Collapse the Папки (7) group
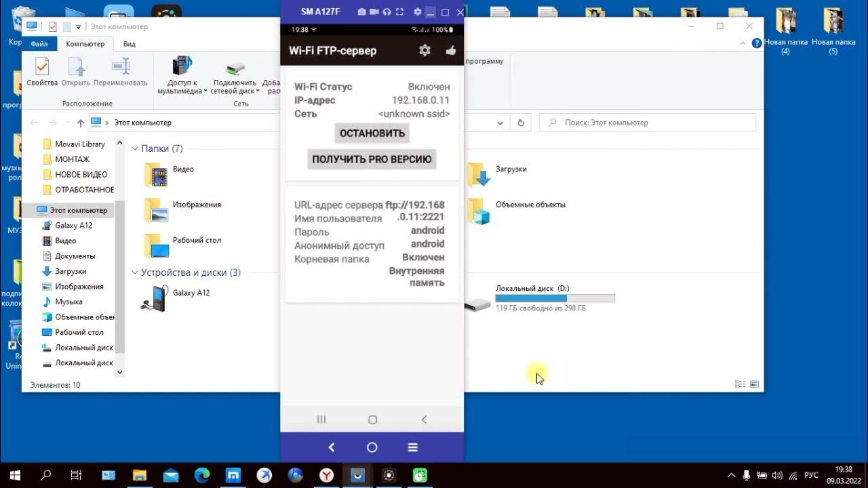The width and height of the screenshot is (868, 488). 135,148
